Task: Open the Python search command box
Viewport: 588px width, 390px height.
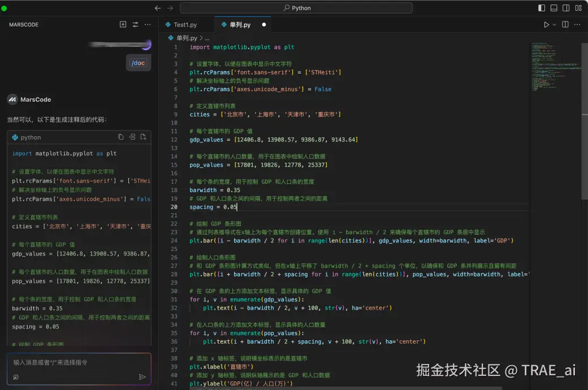Action: [x=296, y=8]
